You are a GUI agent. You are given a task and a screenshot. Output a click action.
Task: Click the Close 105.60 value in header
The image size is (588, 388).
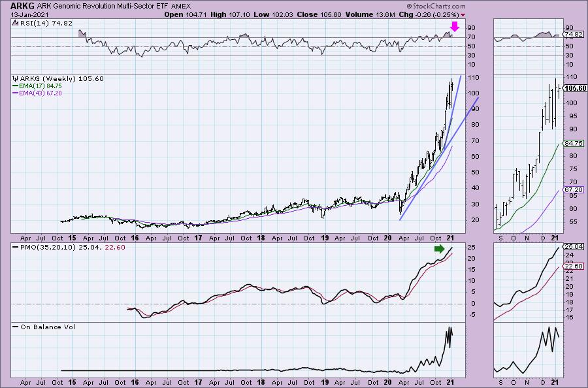(x=319, y=14)
